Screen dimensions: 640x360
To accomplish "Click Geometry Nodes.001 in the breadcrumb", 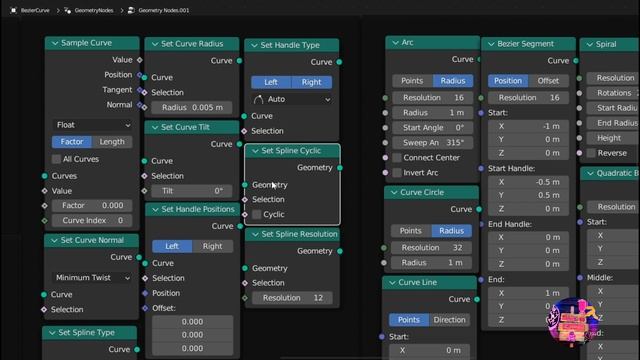I will [164, 11].
